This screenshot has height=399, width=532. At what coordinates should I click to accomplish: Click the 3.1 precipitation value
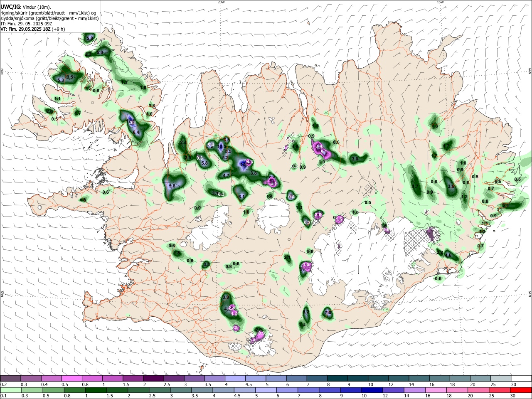tap(215, 193)
